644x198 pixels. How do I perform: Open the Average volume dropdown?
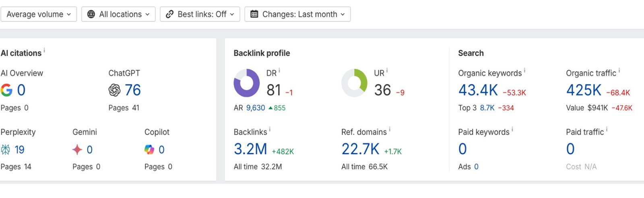pos(39,14)
